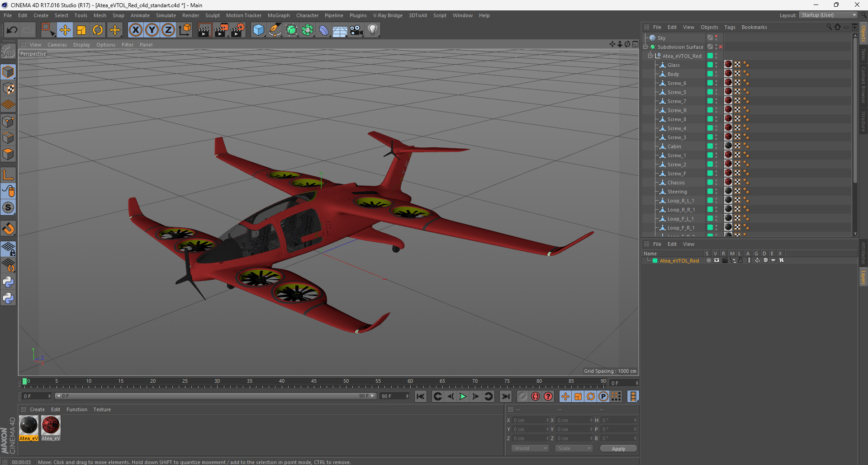Switch to Polygons mode
This screenshot has width=868, height=465.
[x=8, y=154]
